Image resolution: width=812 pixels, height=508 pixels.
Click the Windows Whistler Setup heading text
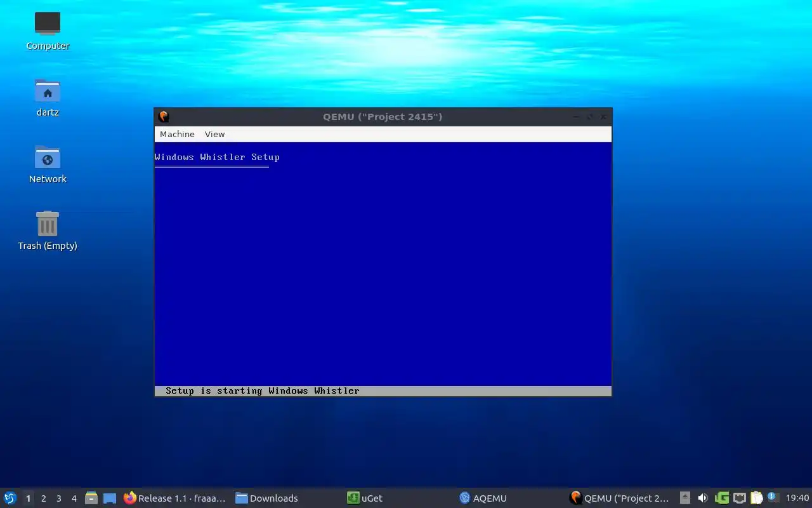tap(217, 157)
